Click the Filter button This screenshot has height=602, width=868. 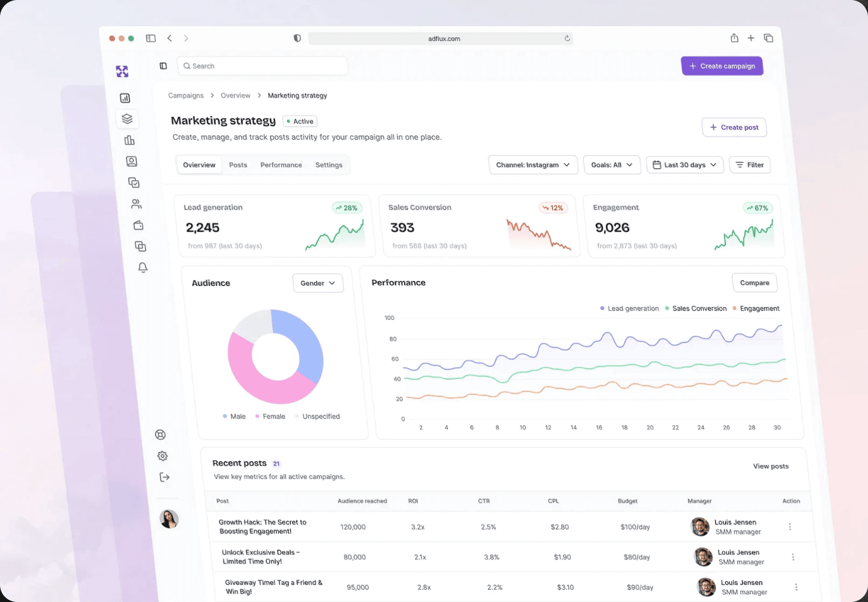[x=750, y=165]
